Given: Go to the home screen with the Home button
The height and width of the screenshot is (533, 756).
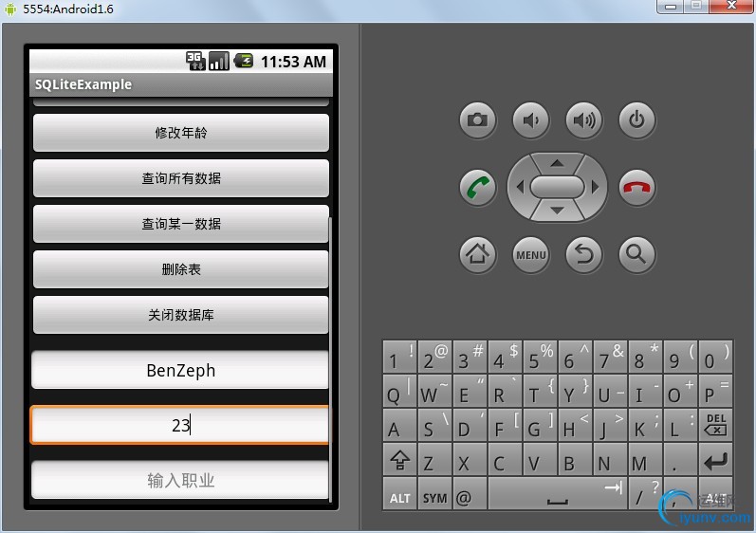Looking at the screenshot, I should [x=477, y=254].
